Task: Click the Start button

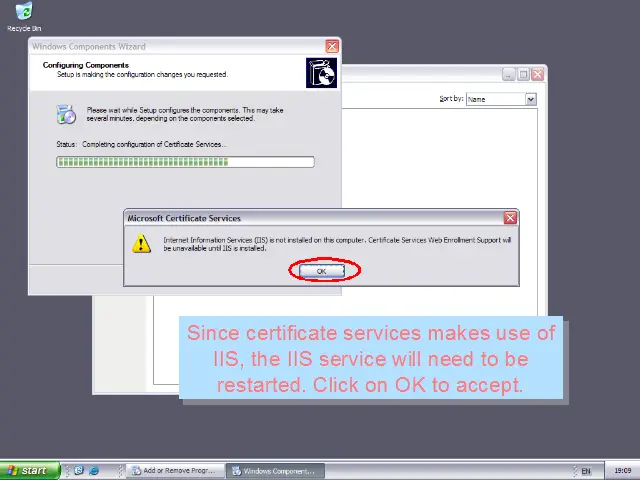Action: click(30, 471)
